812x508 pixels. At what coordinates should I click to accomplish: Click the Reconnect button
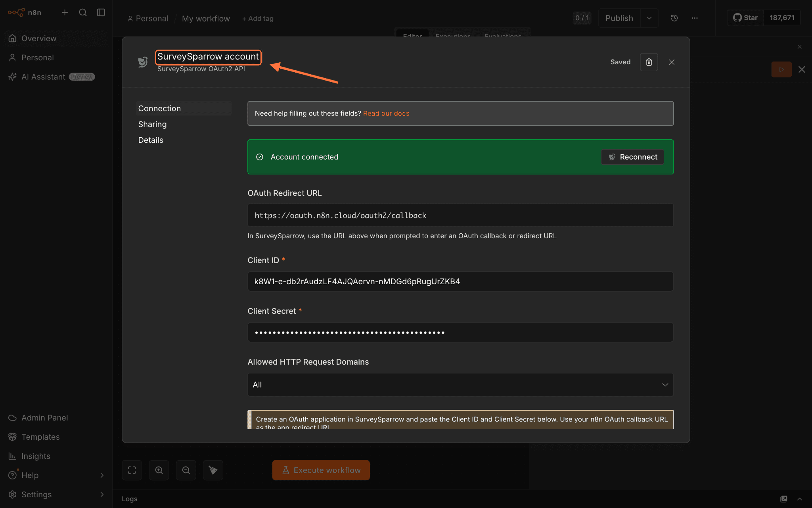coord(633,157)
